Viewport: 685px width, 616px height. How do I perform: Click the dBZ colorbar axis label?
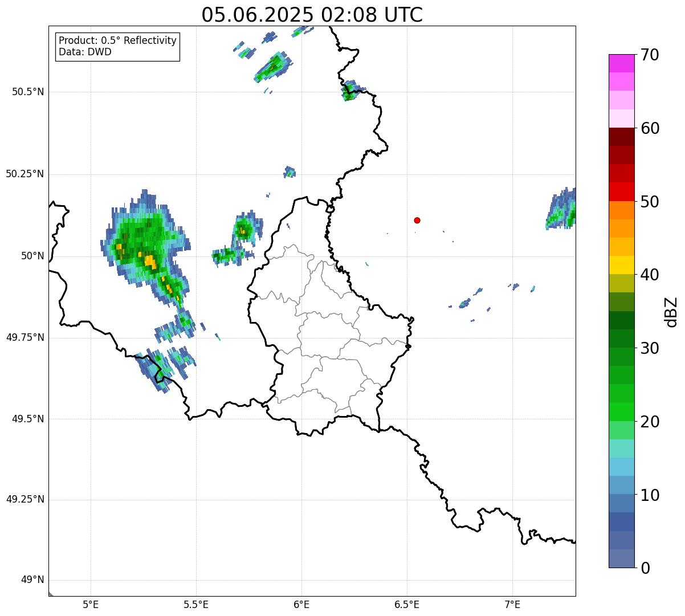pos(672,312)
